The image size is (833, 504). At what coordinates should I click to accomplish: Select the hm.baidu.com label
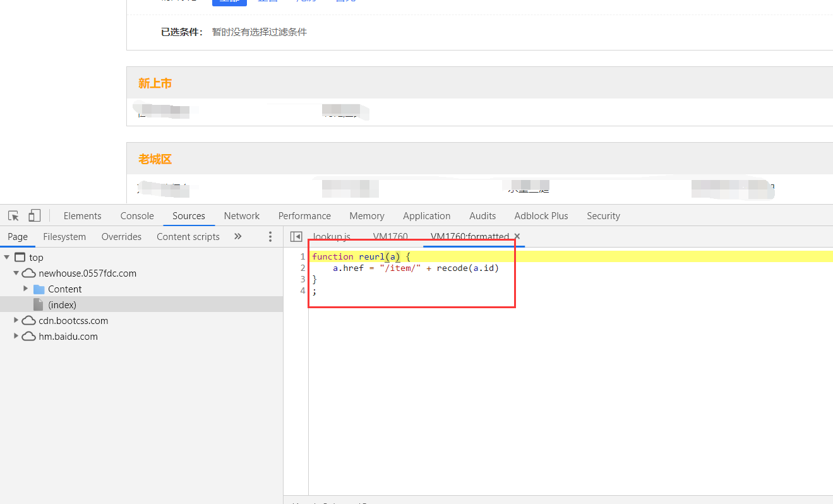pyautogui.click(x=68, y=337)
